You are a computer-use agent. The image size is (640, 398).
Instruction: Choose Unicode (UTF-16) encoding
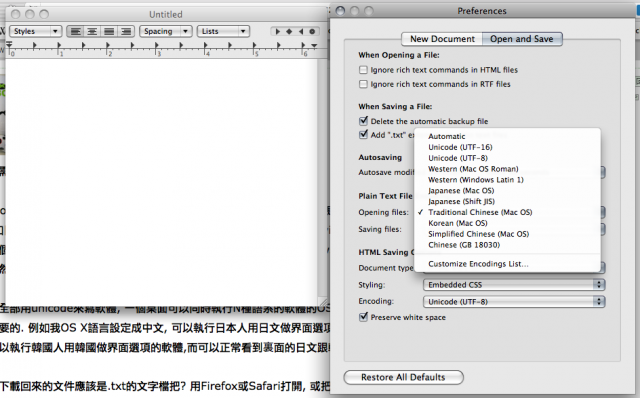507,147
